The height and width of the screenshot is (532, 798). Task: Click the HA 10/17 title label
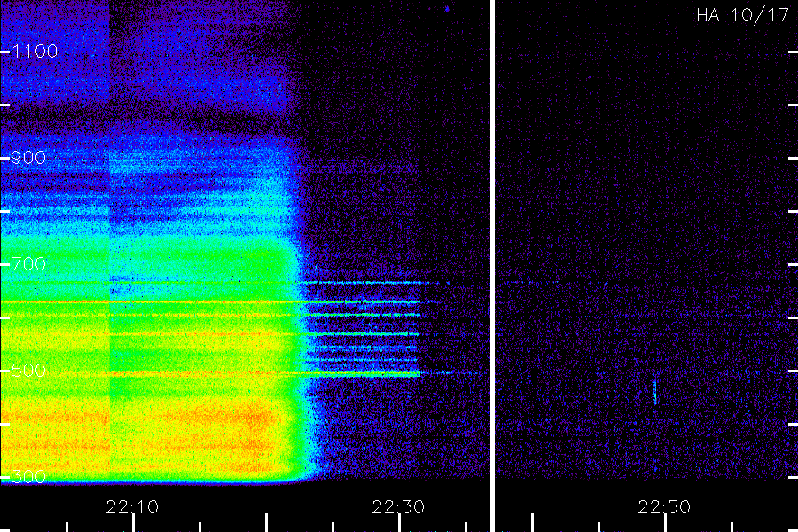tap(742, 15)
